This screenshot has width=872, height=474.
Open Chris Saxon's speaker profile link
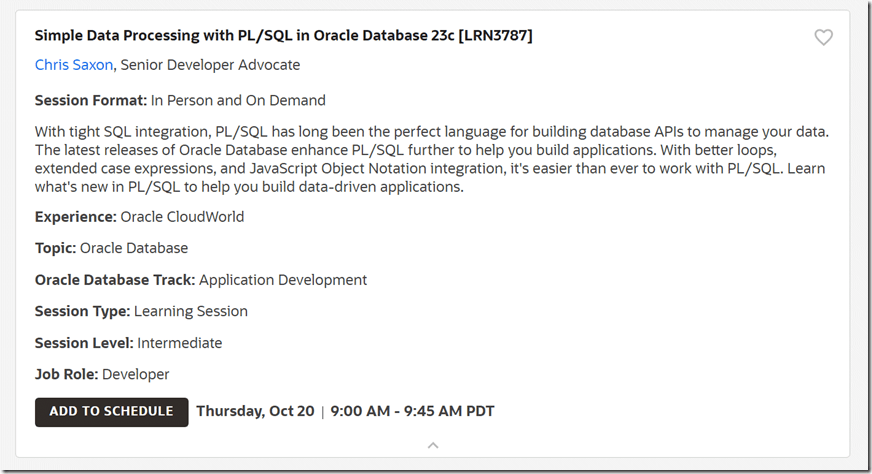click(x=73, y=65)
